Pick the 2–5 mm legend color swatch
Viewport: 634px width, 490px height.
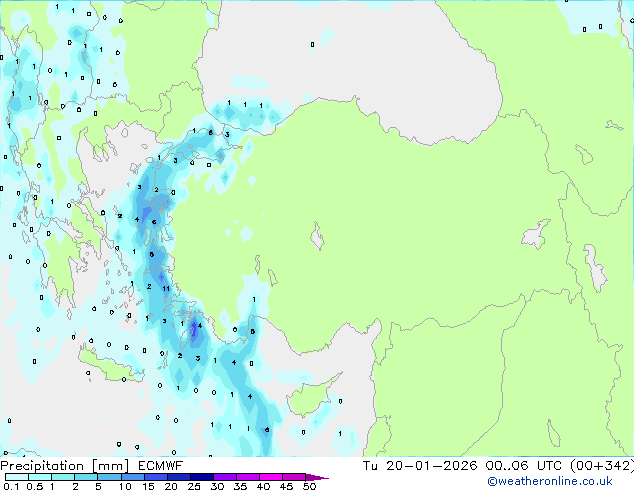pos(86,477)
